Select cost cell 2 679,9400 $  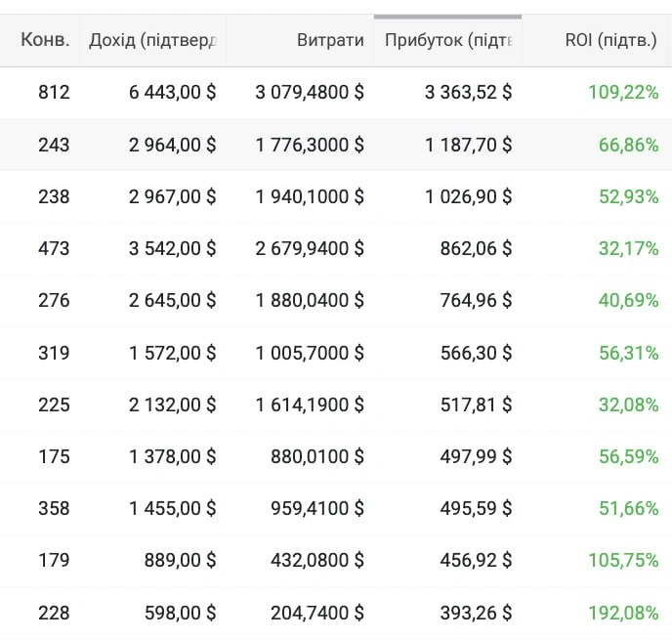310,248
